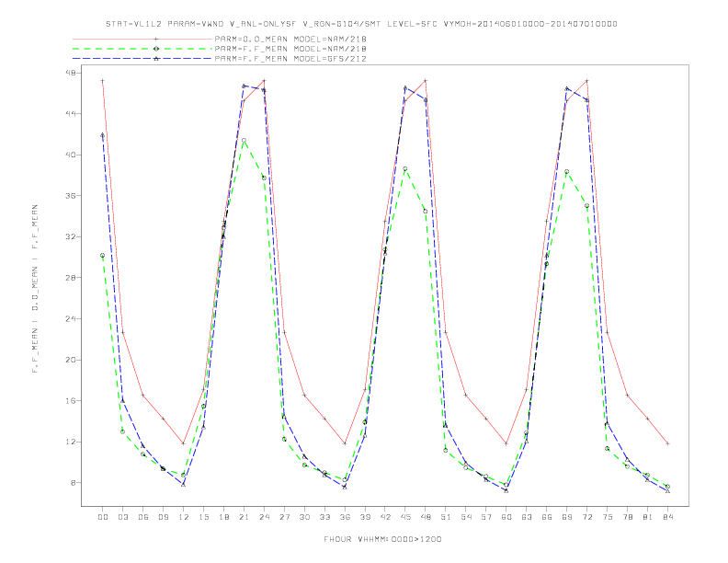Viewport: 728px width, 563px height.
Task: Click y-axis tick label 48
Action: [72, 73]
